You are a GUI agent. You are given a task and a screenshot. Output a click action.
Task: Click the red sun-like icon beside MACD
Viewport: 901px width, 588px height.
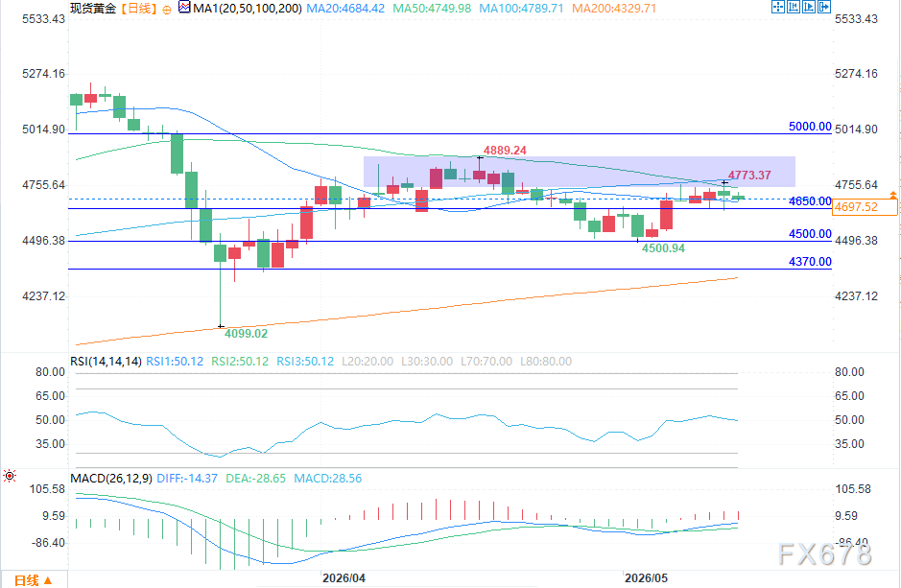point(10,476)
